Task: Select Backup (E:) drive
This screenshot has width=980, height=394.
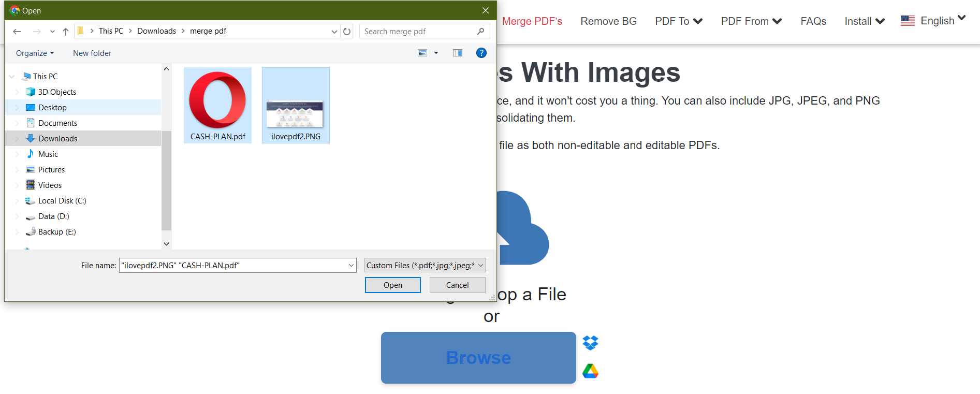Action: tap(57, 232)
